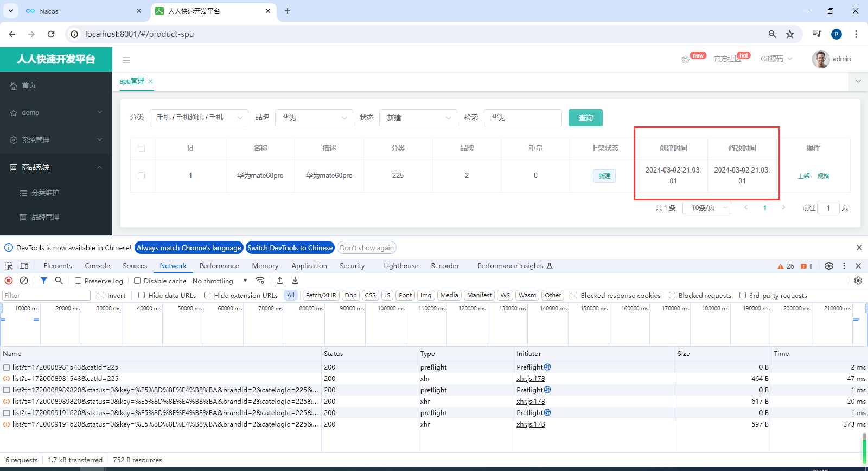Switch to the Console DevTools tab
This screenshot has height=471, width=868.
(97, 266)
